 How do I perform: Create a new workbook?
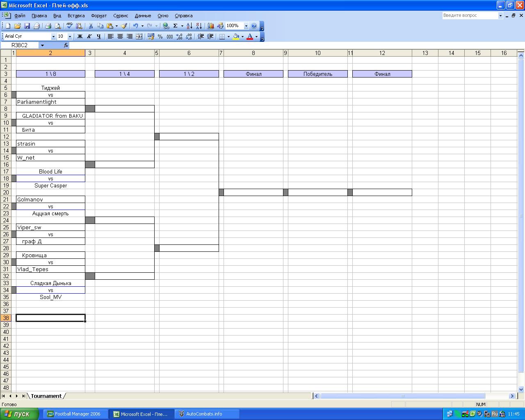[8, 26]
